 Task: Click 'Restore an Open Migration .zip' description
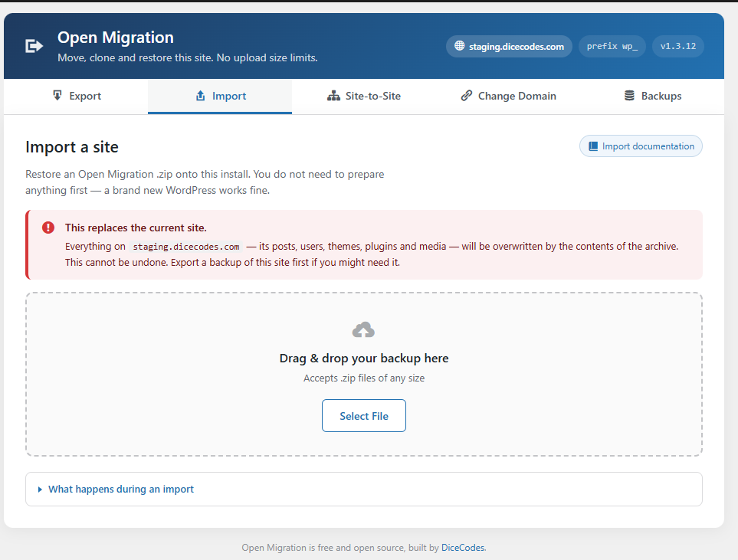point(205,182)
